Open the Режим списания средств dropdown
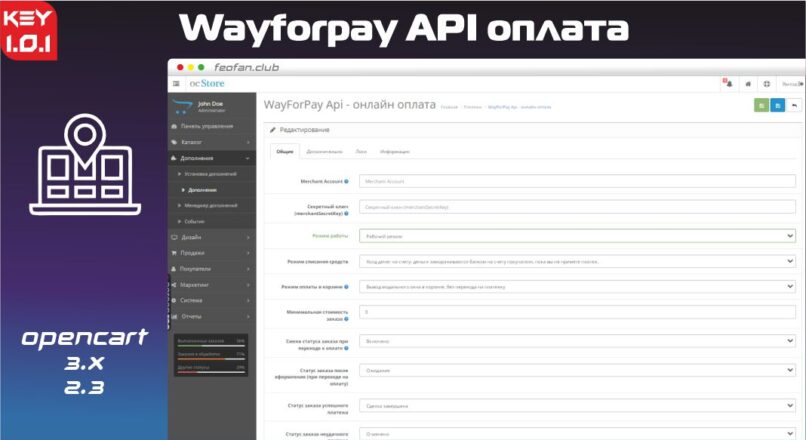The height and width of the screenshot is (440, 806). point(577,261)
